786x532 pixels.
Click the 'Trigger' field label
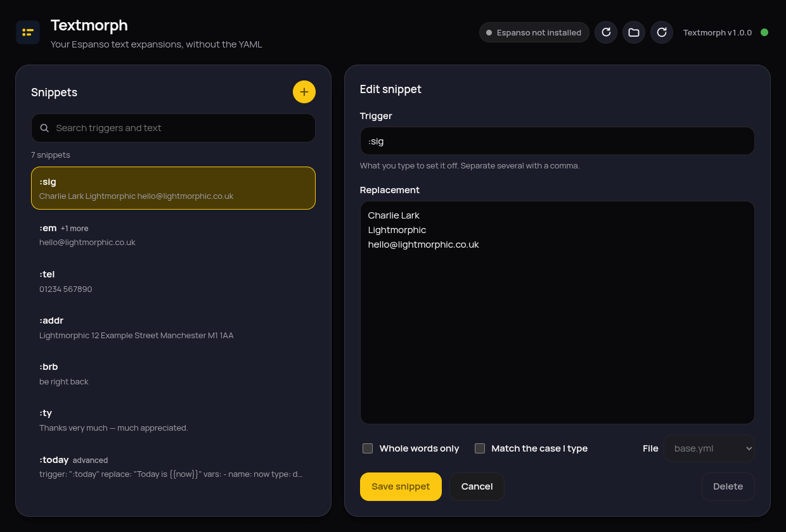376,116
